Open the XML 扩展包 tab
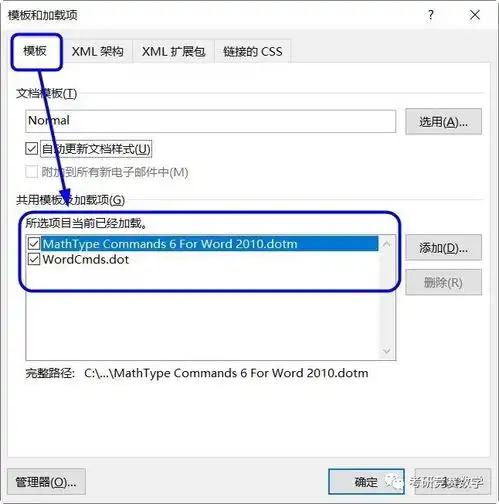 click(173, 51)
